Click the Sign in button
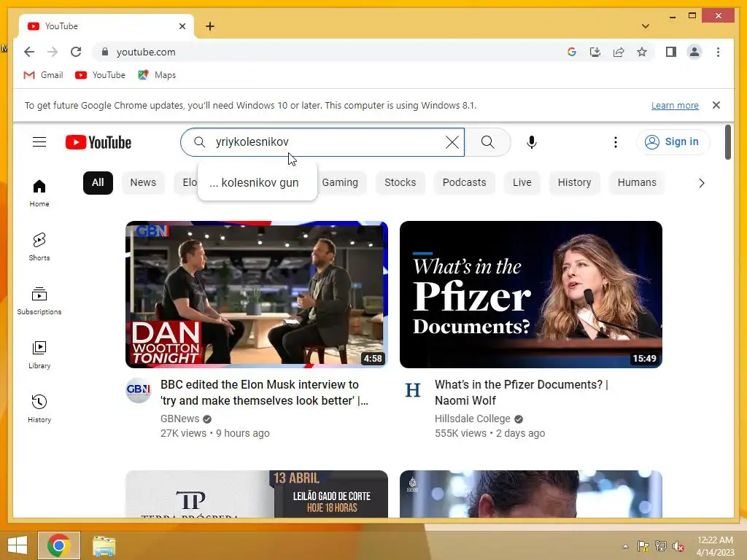This screenshot has height=560, width=747. coord(673,142)
